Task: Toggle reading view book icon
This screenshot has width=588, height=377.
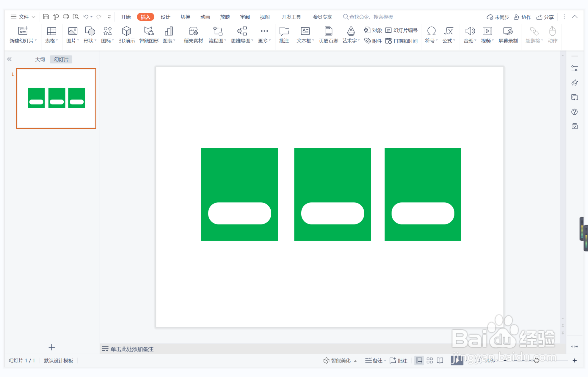Action: (440, 360)
